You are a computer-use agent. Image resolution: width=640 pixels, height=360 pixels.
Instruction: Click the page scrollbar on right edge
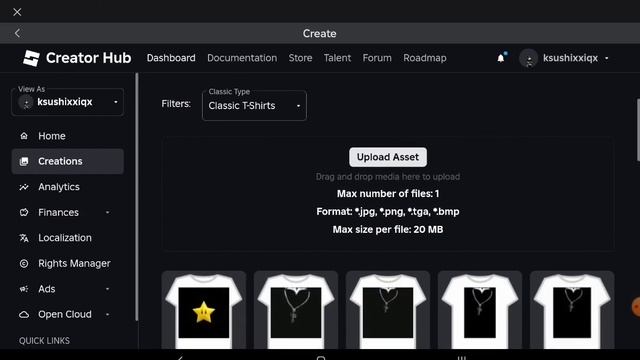638,130
